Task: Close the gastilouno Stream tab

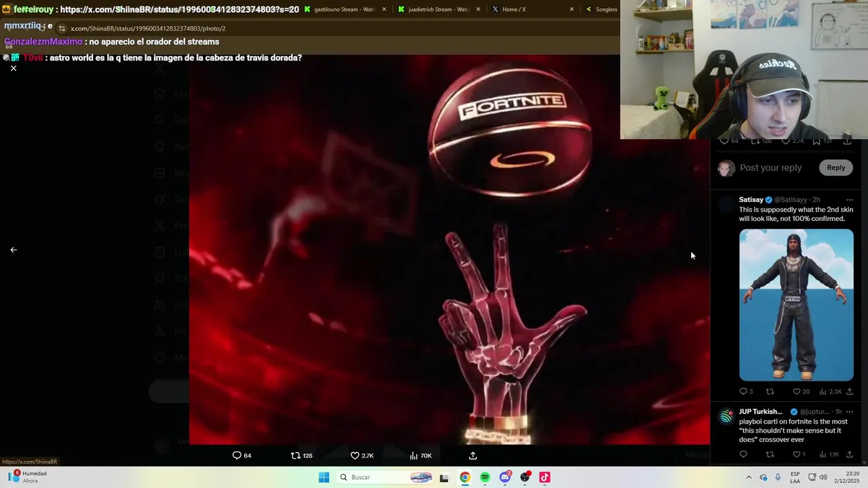Action: point(384,9)
